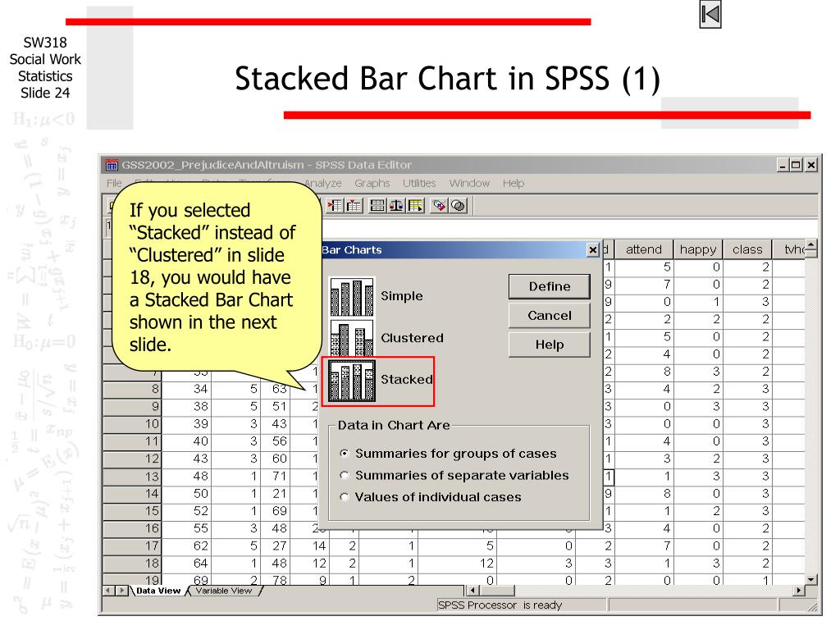
Task: Switch to the Variable View tab
Action: coord(223,591)
